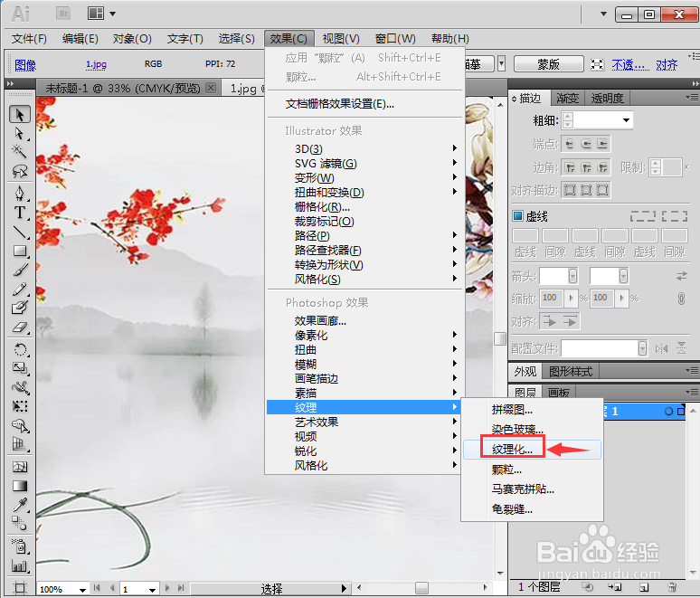The image size is (700, 598).
Task: Select the Selection tool (black arrow)
Action: 20,114
